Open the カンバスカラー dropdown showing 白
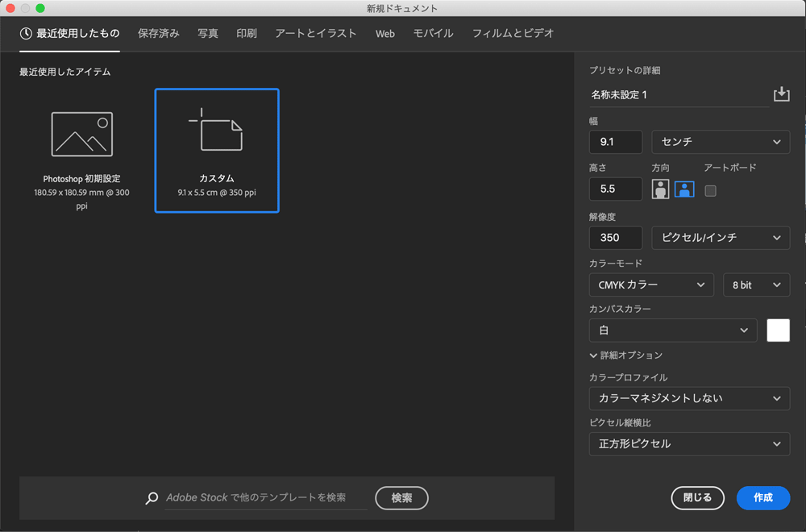Viewport: 806px width, 532px height. [x=672, y=330]
